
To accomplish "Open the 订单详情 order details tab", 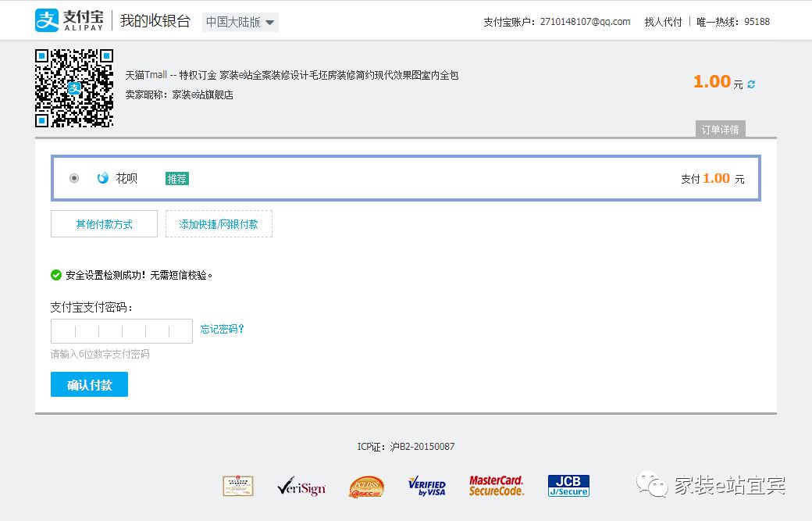I will [x=721, y=130].
